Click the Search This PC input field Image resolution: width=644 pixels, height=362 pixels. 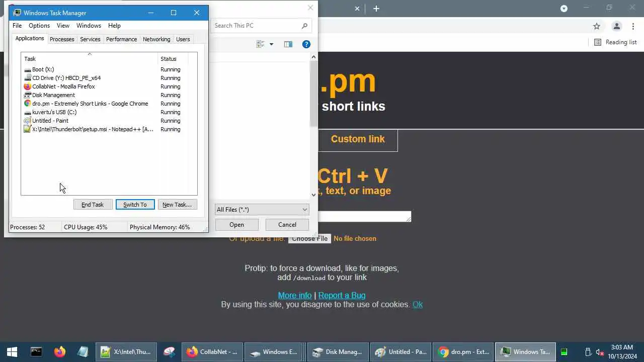click(x=256, y=26)
